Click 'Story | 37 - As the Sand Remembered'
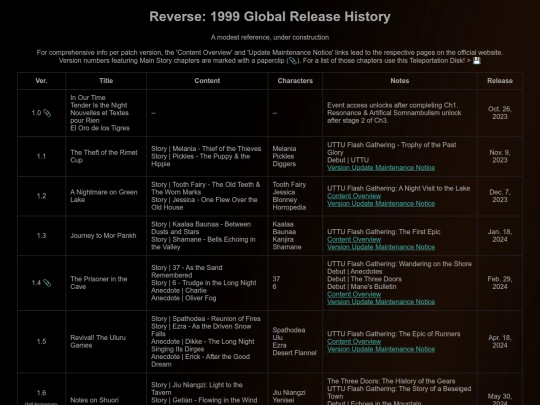Screen dimensions: 540x405 tap(187, 271)
